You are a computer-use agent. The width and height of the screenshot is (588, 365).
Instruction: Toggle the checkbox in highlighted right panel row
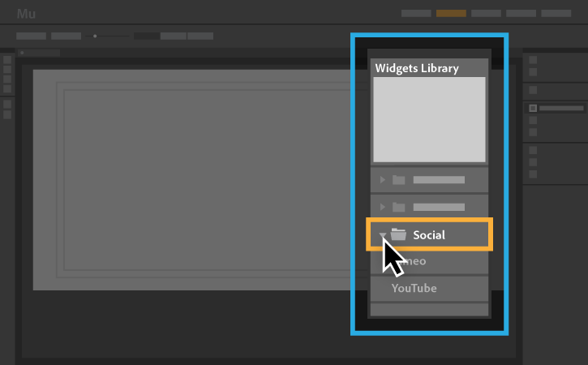[x=533, y=108]
